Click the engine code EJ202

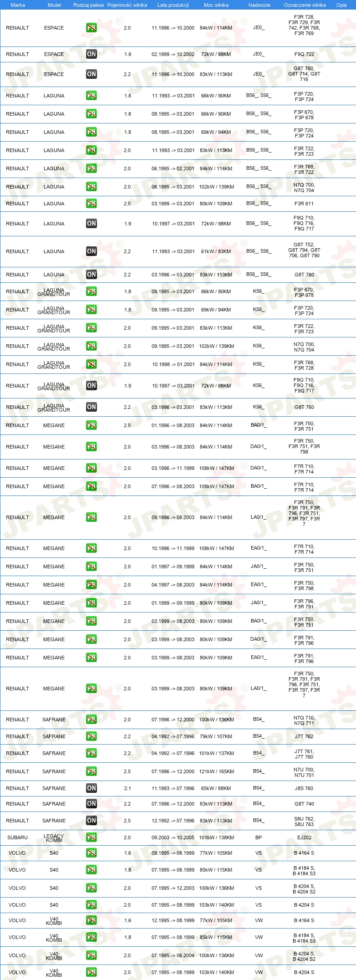point(304,837)
